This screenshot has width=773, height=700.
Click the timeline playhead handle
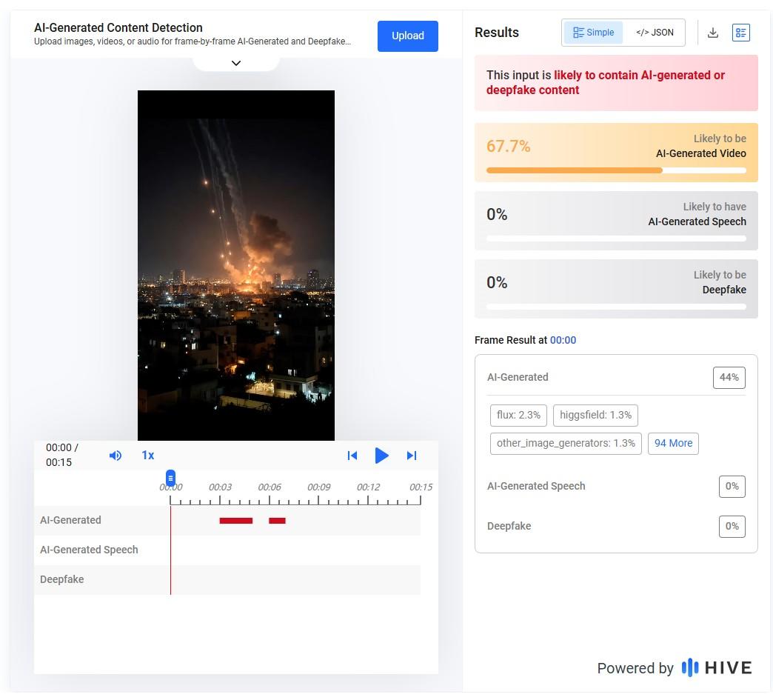[170, 478]
